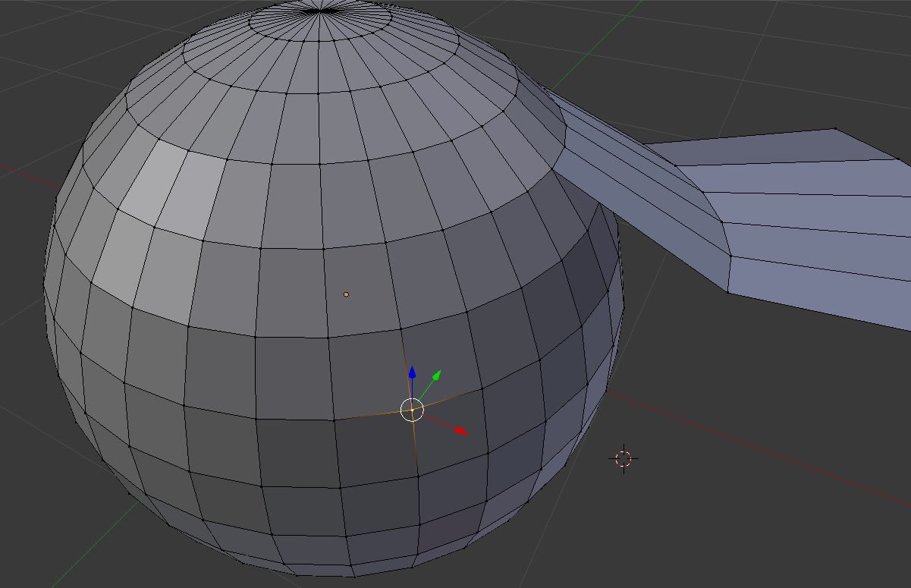This screenshot has width=911, height=588.
Task: Click the blue Z-axis manipulator arrow
Action: [412, 373]
